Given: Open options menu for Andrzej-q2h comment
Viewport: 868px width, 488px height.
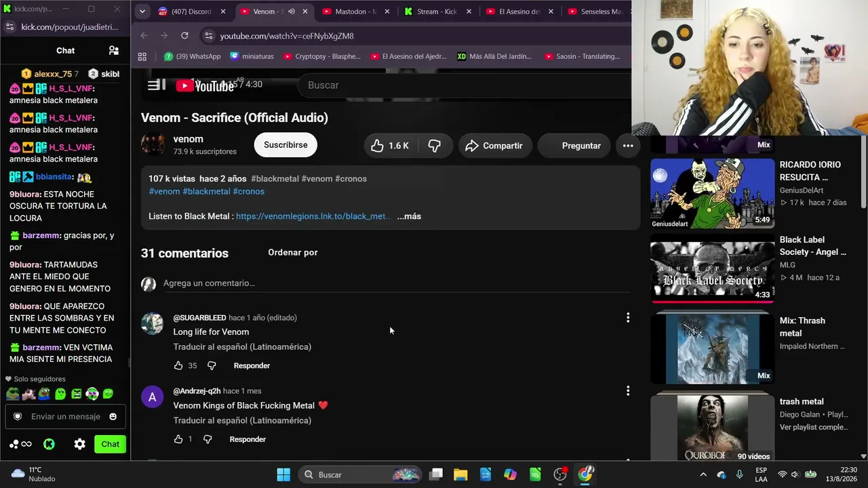Looking at the screenshot, I should pyautogui.click(x=628, y=390).
